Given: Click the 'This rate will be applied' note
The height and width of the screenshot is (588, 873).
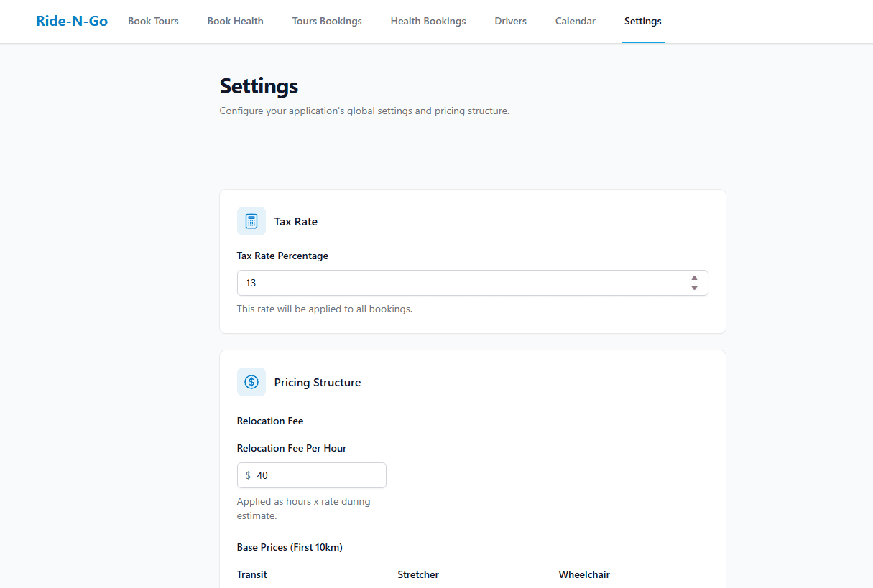Looking at the screenshot, I should pyautogui.click(x=325, y=309).
